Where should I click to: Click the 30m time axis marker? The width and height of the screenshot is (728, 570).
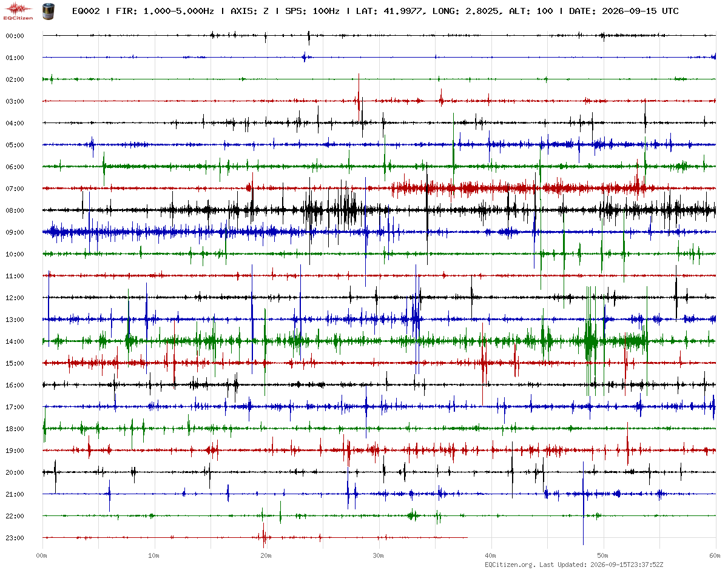point(379,555)
